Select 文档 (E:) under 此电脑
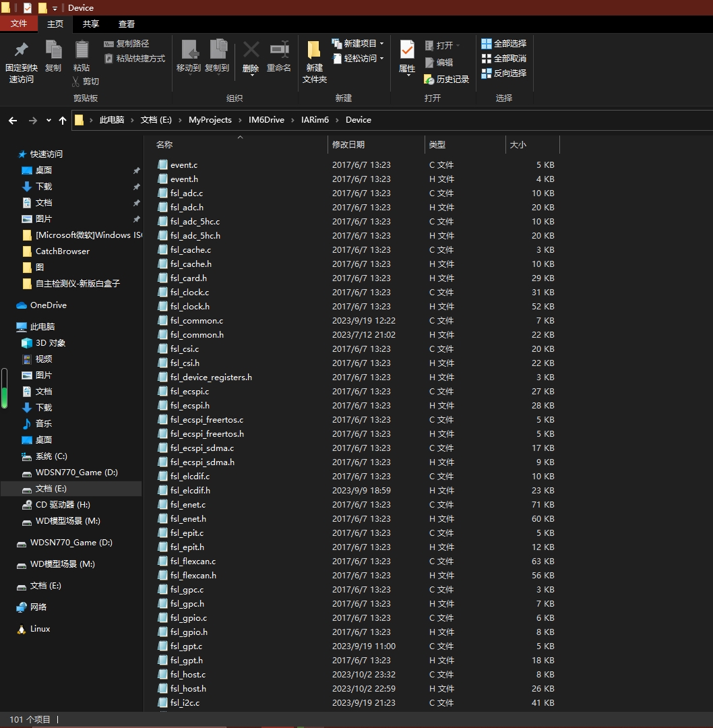713x728 pixels. (71, 489)
